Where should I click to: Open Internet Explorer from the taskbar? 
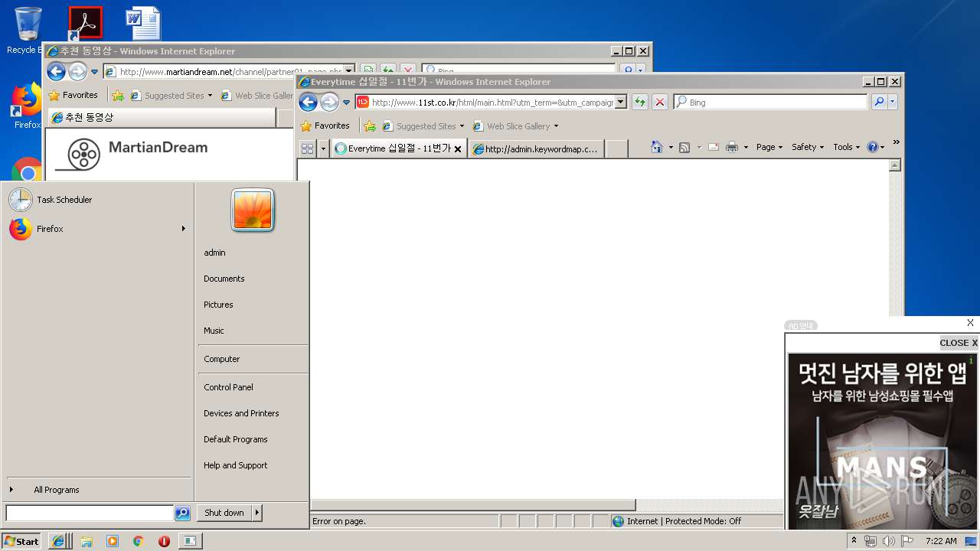60,541
